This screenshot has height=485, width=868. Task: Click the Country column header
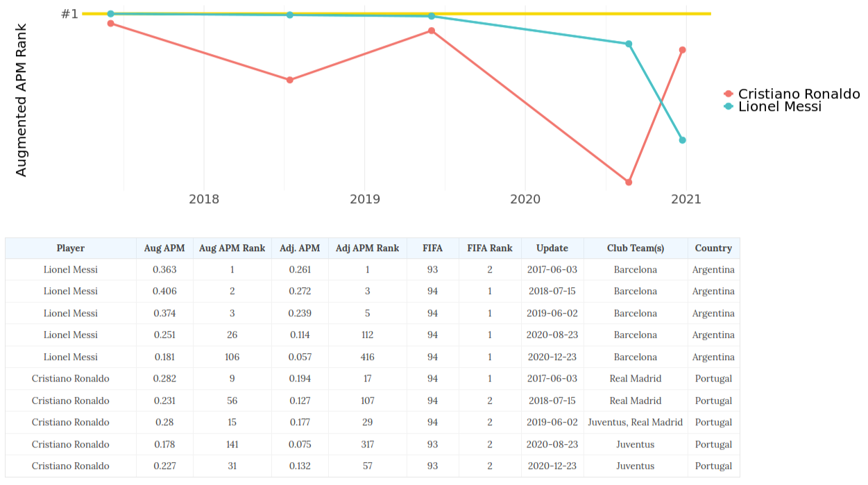(x=713, y=248)
